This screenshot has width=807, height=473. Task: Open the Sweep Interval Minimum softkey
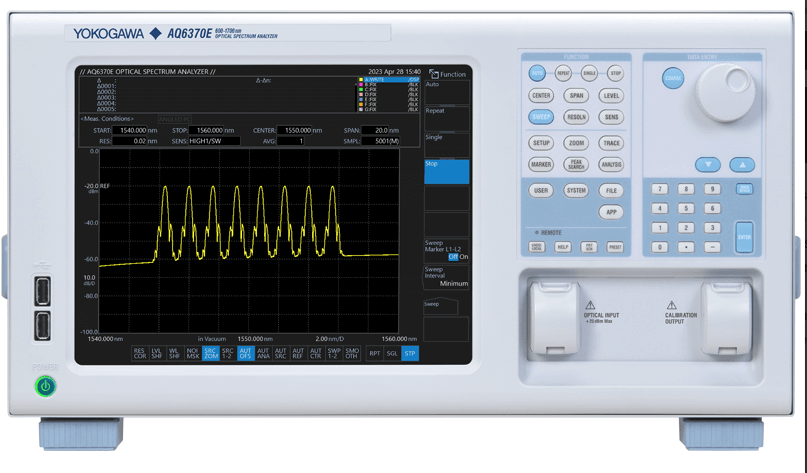tap(446, 277)
